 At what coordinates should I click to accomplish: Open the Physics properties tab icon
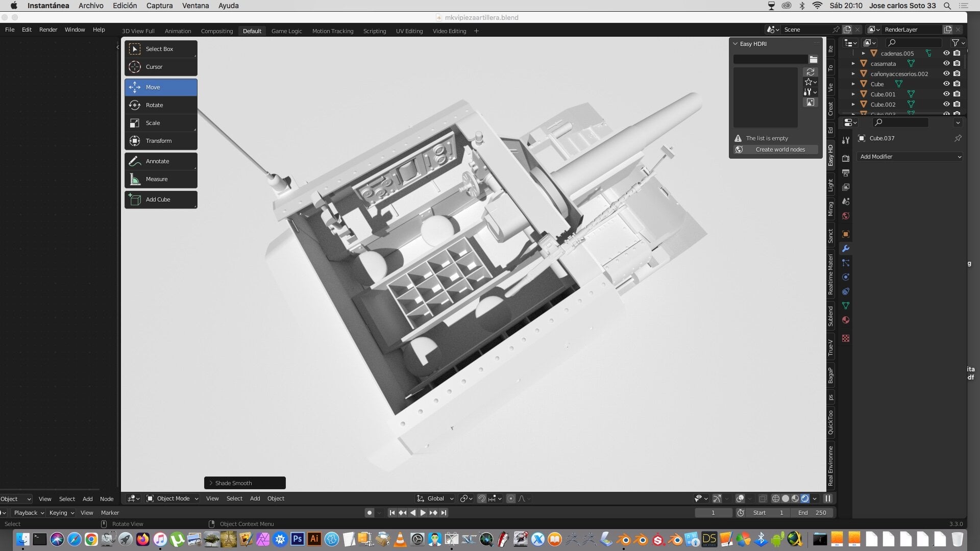pyautogui.click(x=846, y=277)
